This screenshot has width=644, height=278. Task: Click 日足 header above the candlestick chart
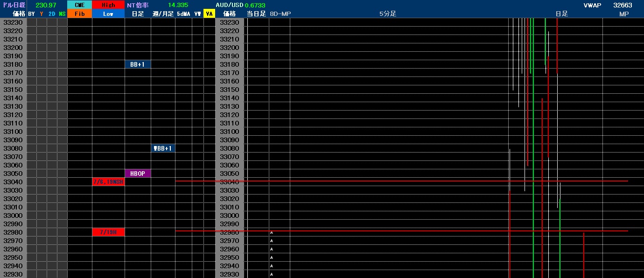click(562, 14)
